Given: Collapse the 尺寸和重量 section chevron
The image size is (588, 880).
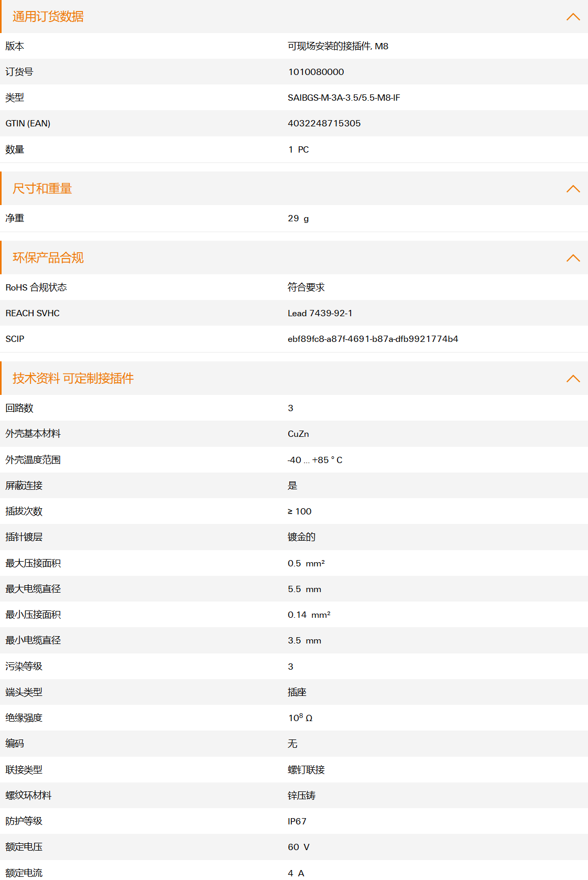Looking at the screenshot, I should 573,189.
